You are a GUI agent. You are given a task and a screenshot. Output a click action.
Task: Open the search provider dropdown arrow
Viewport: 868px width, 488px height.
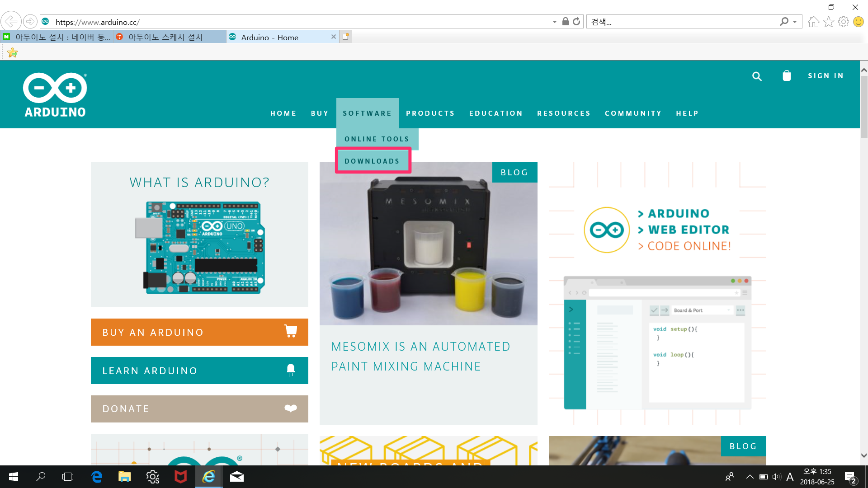pyautogui.click(x=794, y=21)
